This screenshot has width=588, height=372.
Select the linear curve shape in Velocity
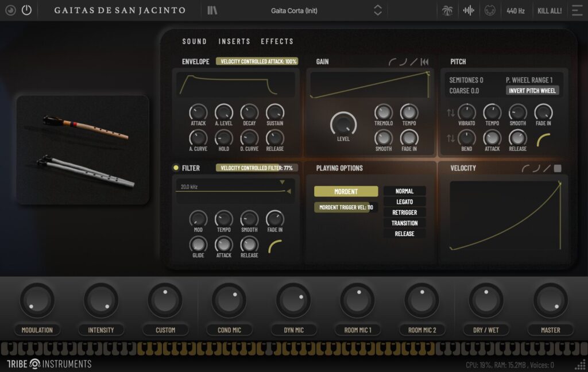tap(547, 168)
